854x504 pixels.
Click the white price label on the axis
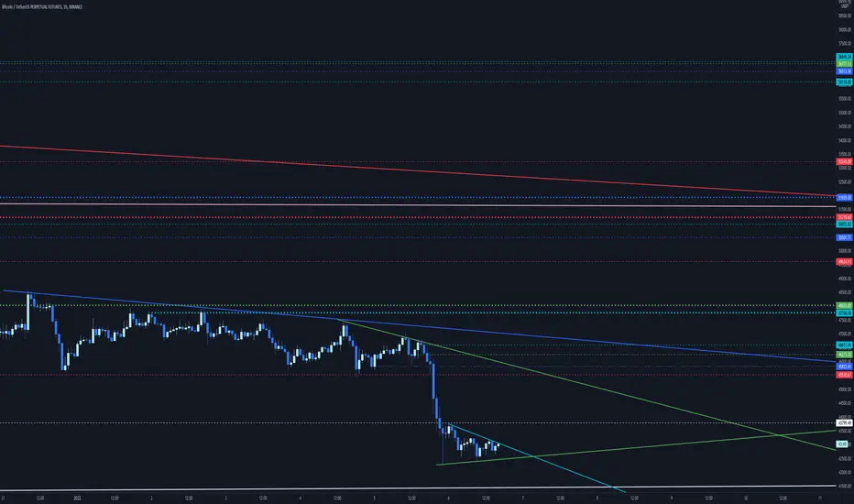(x=844, y=422)
